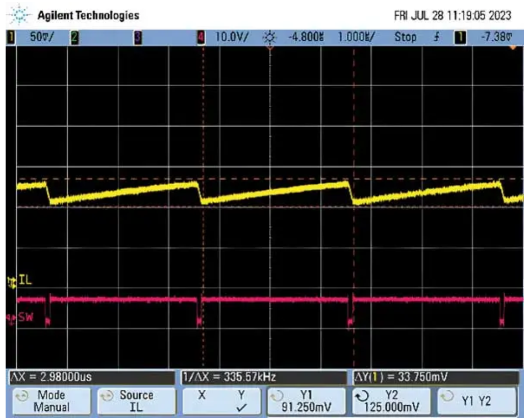This screenshot has height=420, width=529.
Task: Click the Stop run status indicator
Action: tap(405, 37)
